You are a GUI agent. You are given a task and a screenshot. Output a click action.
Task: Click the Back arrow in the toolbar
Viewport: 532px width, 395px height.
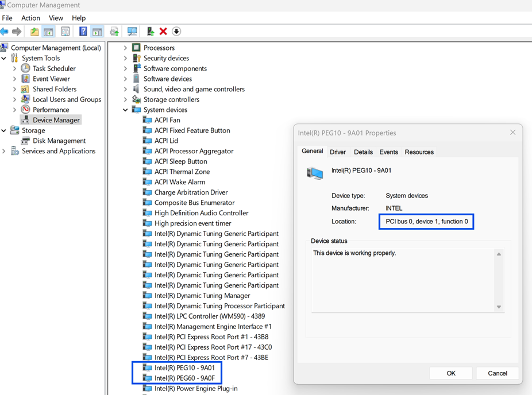(x=5, y=32)
